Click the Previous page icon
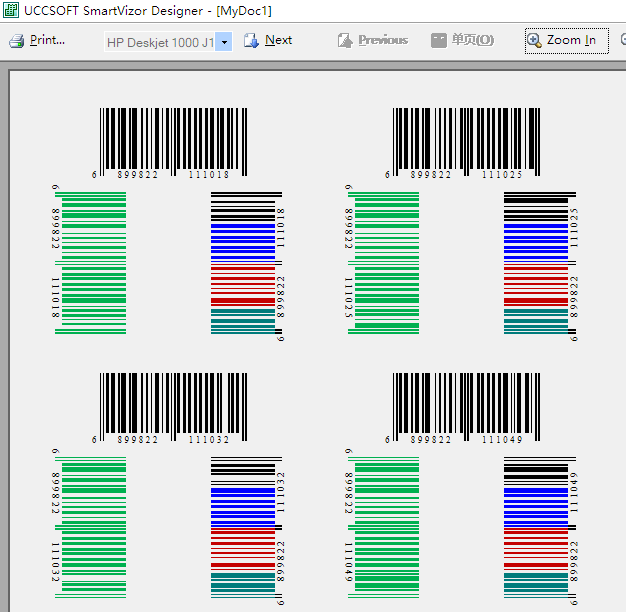626x612 pixels. click(x=345, y=41)
